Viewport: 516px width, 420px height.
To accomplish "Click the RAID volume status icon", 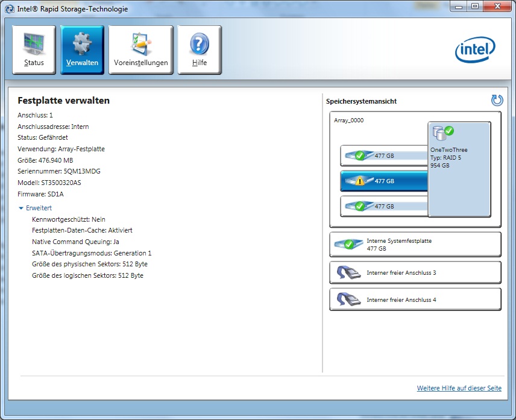I will coord(443,132).
